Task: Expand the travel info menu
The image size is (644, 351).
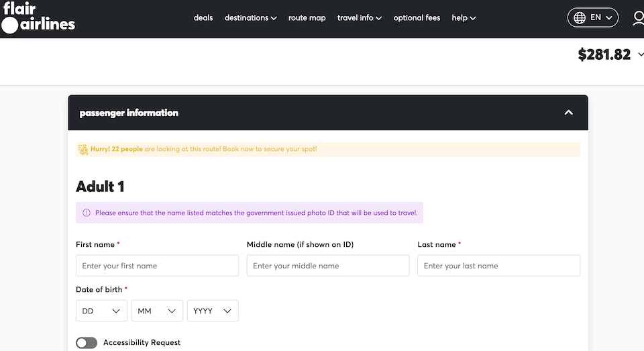Action: click(360, 18)
